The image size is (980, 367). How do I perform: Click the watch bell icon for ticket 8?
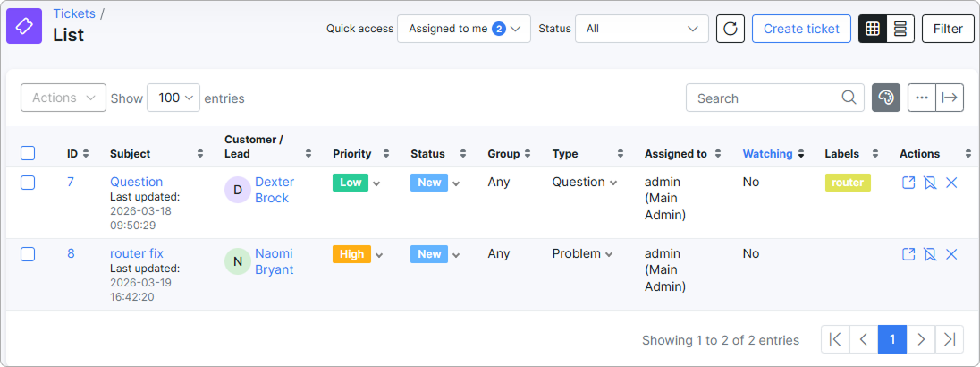[x=930, y=254]
